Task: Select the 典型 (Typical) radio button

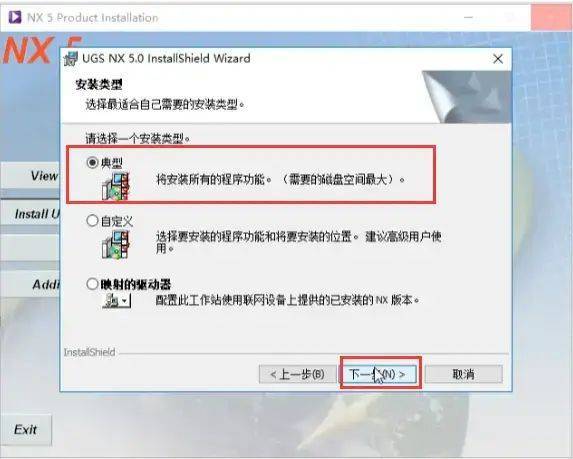Action: click(92, 162)
